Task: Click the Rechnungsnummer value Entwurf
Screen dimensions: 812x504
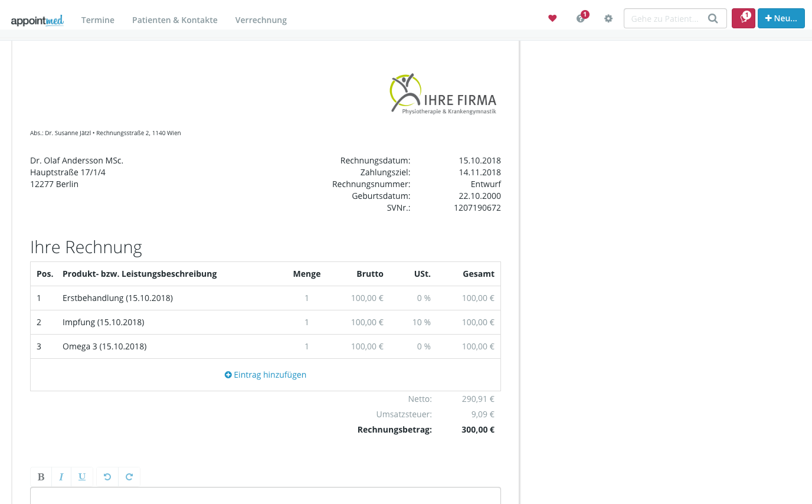Action: point(486,184)
